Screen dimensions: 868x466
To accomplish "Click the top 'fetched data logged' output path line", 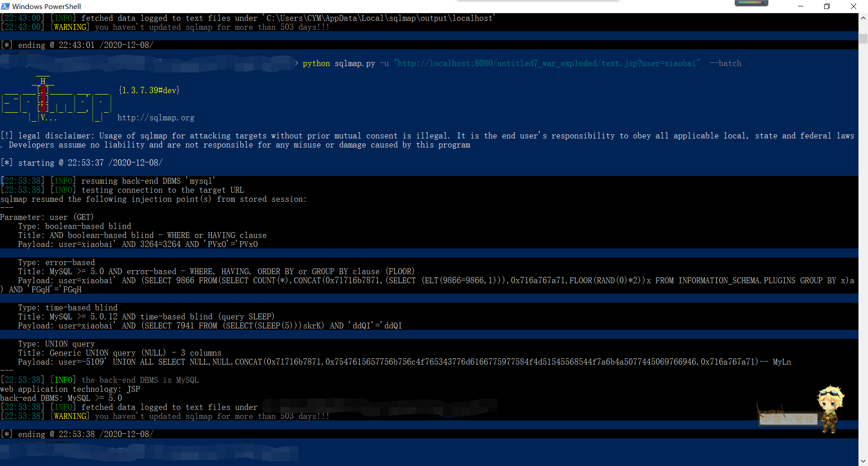I will tap(248, 18).
